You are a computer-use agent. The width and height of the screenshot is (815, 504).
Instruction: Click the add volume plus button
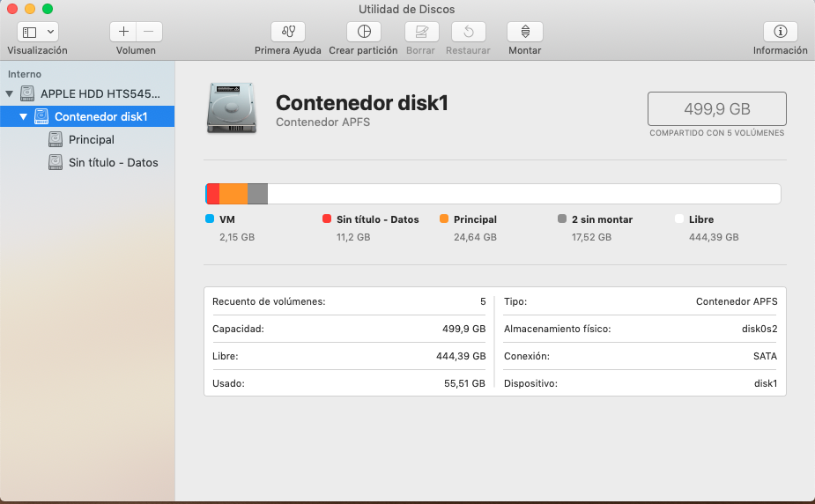point(123,32)
